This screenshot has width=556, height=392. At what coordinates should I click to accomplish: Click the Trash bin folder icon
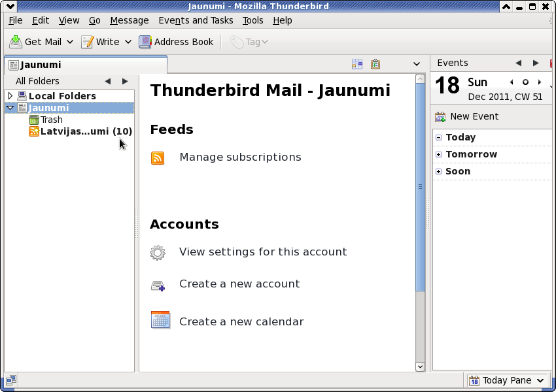[x=33, y=120]
